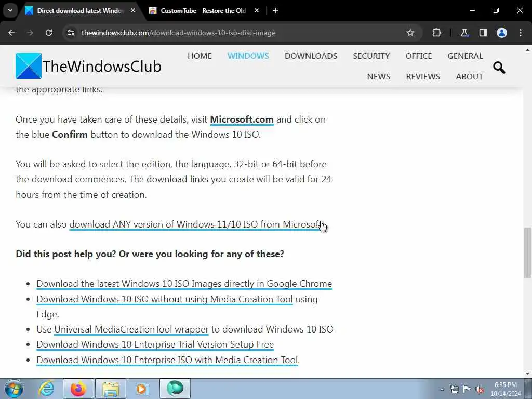Screen dimensions: 532x399
Task: Select the active browser taskbar icon
Action: [x=175, y=389]
